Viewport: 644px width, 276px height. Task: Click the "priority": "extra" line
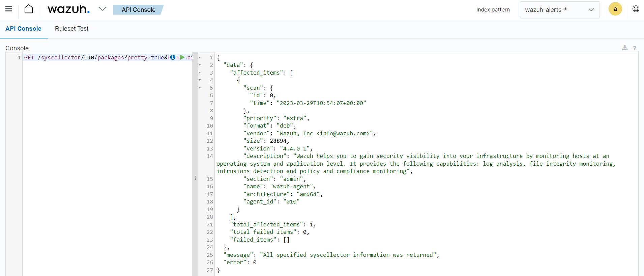click(x=276, y=118)
